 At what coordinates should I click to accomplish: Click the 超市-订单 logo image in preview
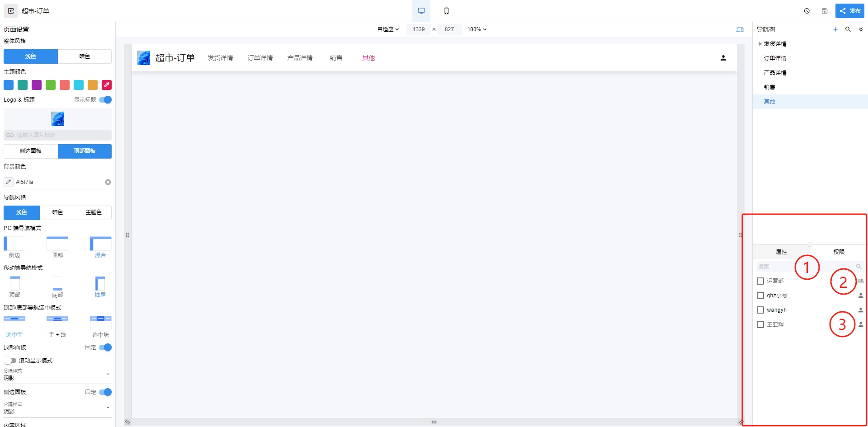click(x=143, y=58)
